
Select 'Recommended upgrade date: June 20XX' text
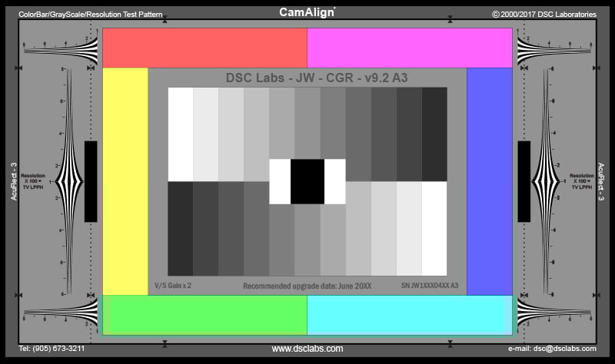coord(307,286)
